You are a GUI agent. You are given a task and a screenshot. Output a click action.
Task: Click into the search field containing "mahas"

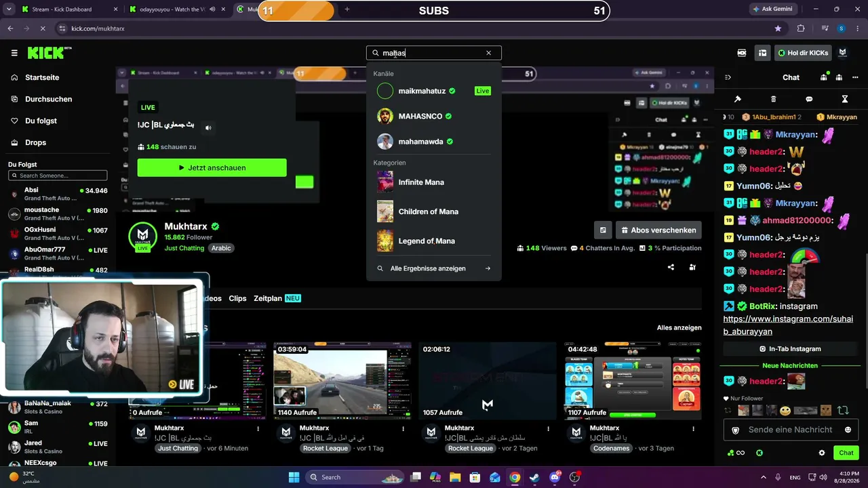[433, 53]
